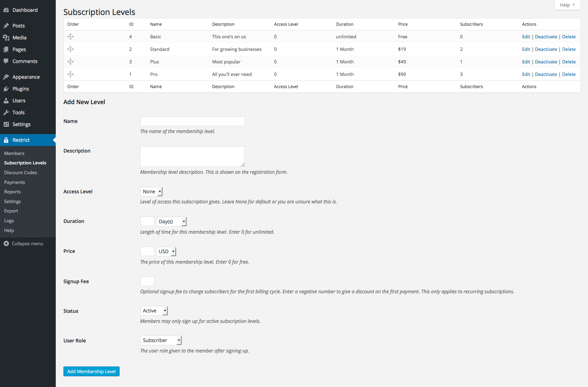
Task: Click the Media icon in sidebar
Action: [x=6, y=38]
